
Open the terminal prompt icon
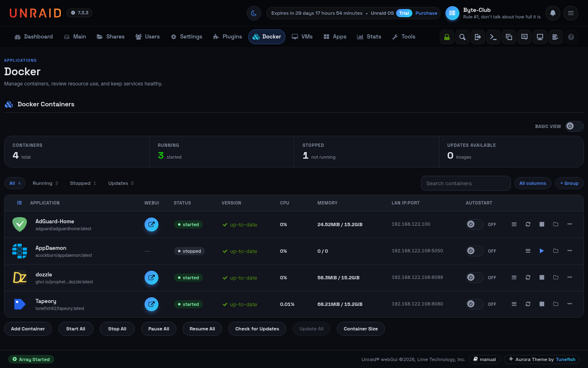493,37
